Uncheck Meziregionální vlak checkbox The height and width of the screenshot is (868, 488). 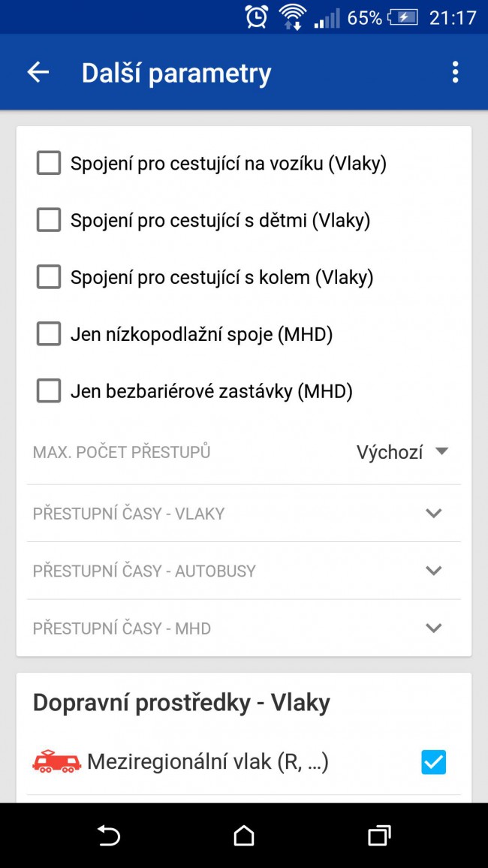coord(433,761)
